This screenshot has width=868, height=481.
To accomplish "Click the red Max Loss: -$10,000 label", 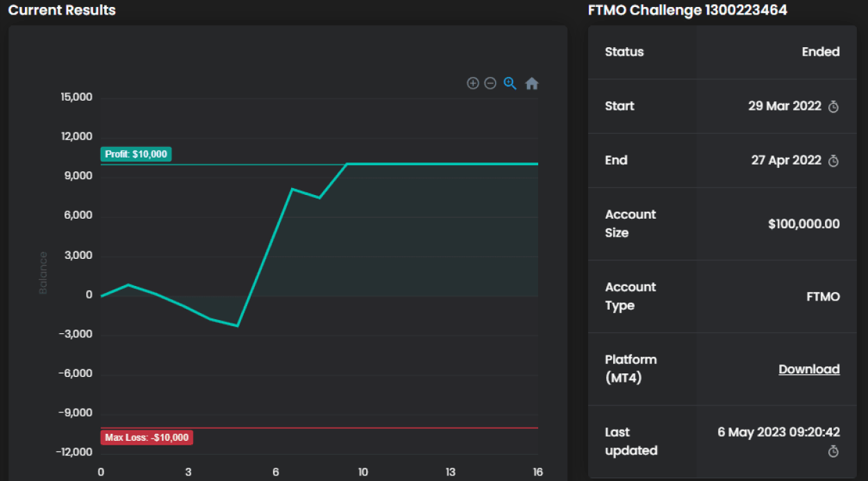I will pos(147,437).
